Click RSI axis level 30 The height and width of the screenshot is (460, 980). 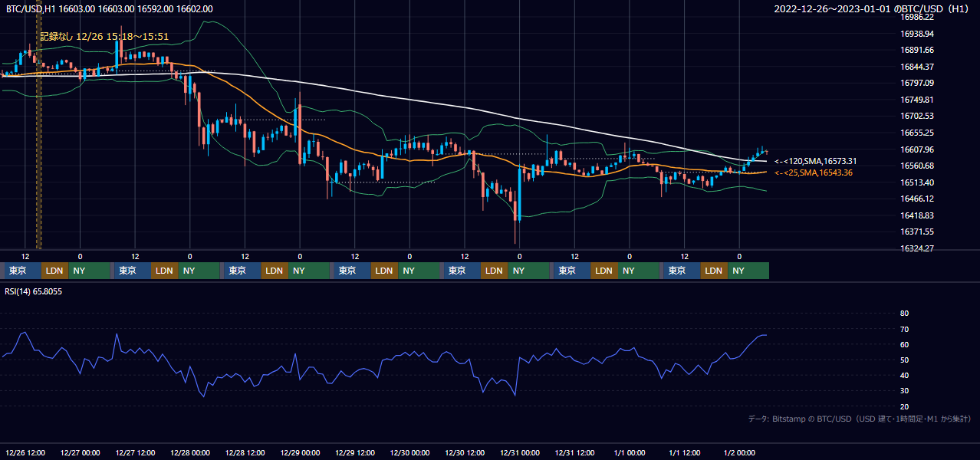[x=904, y=391]
